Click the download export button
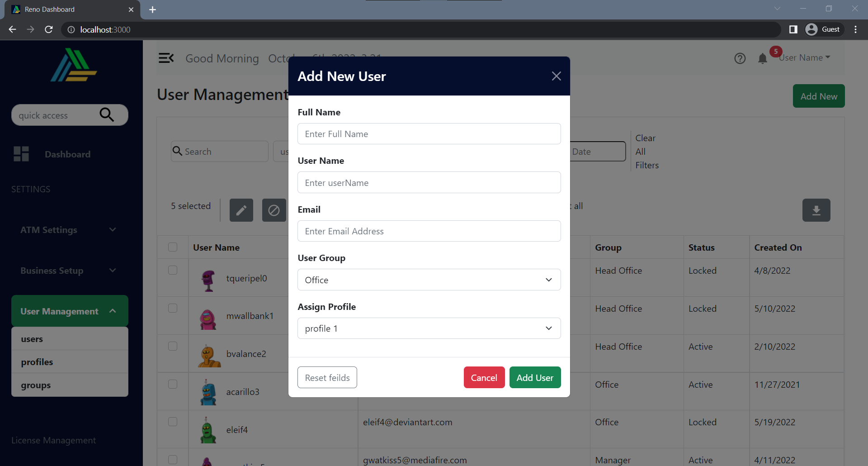Image resolution: width=868 pixels, height=466 pixels. point(816,210)
